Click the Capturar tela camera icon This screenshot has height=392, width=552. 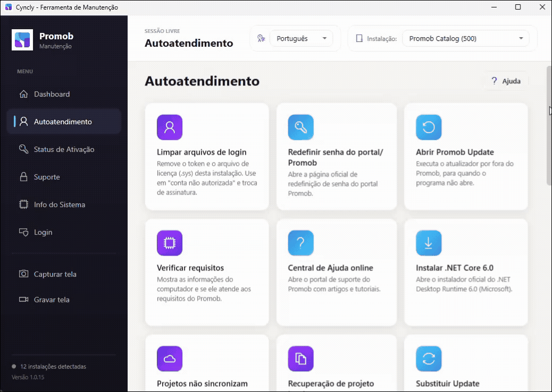(x=23, y=274)
